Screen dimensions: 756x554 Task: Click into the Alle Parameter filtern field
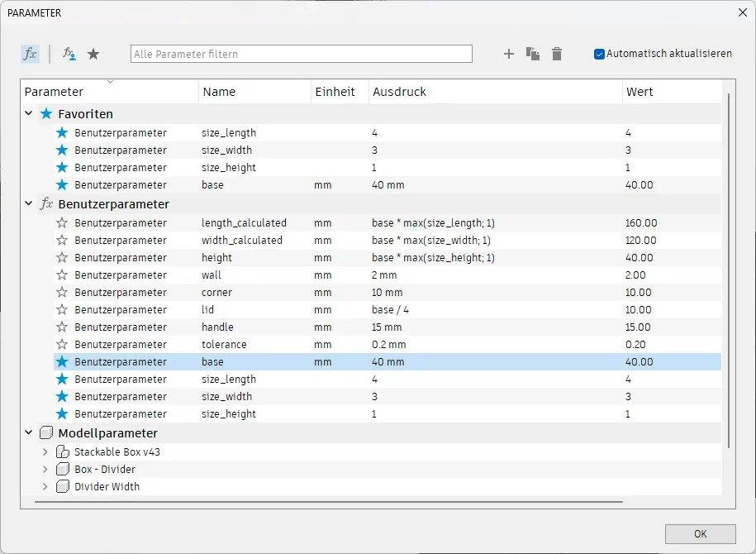(302, 54)
